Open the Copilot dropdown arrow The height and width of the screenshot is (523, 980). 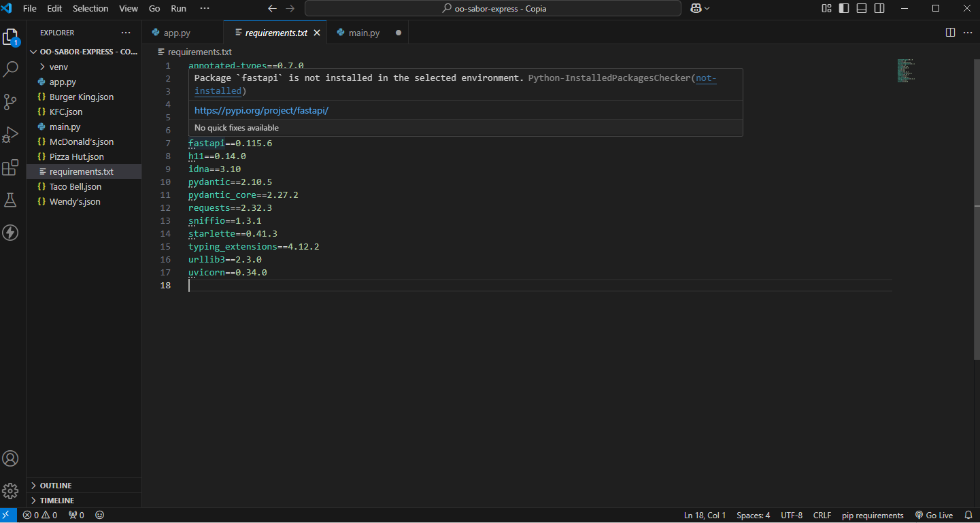tap(707, 8)
